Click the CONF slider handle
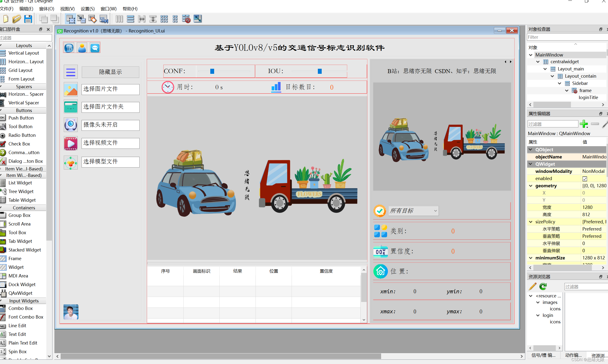Viewport: 608px width, 364px height. (x=212, y=71)
